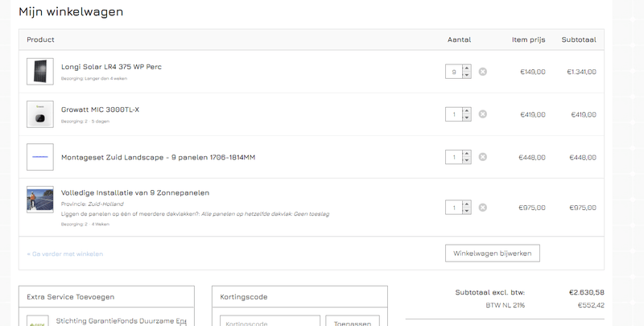
Task: Select 'Stichting GarantieFonds Duurzame' service text
Action: click(x=121, y=321)
